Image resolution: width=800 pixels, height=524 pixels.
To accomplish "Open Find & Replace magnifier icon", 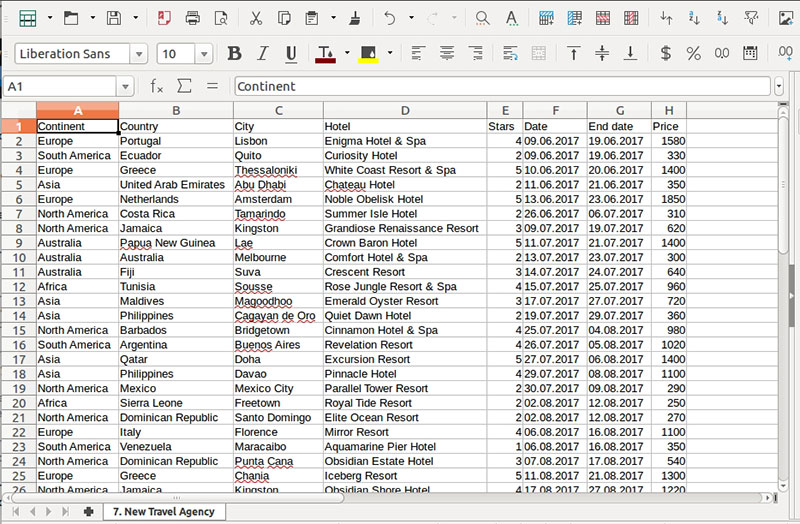I will [482, 18].
